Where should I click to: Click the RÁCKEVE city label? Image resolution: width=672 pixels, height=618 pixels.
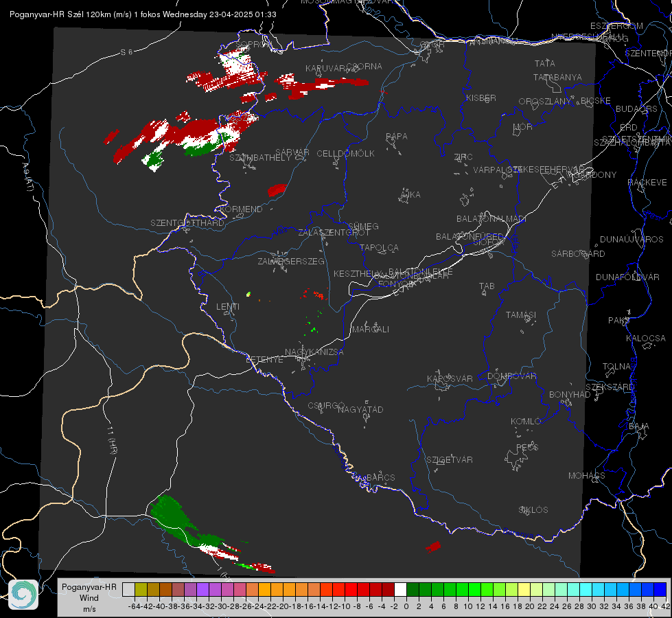click(x=647, y=183)
